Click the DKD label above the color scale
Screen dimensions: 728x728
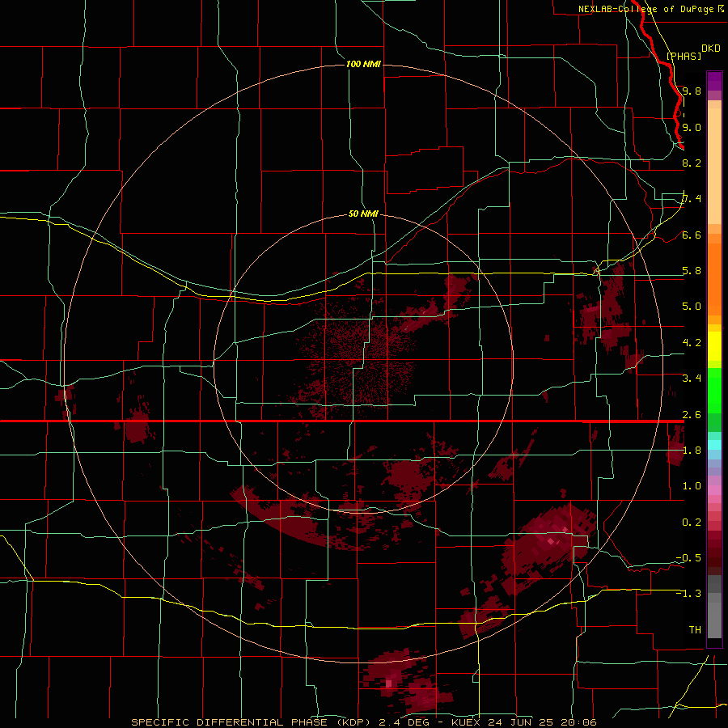point(710,49)
